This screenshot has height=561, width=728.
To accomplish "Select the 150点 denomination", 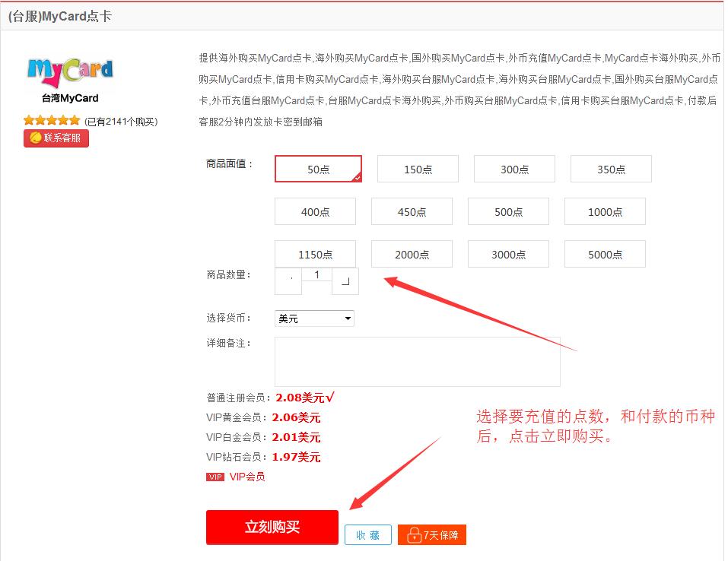I will [418, 169].
